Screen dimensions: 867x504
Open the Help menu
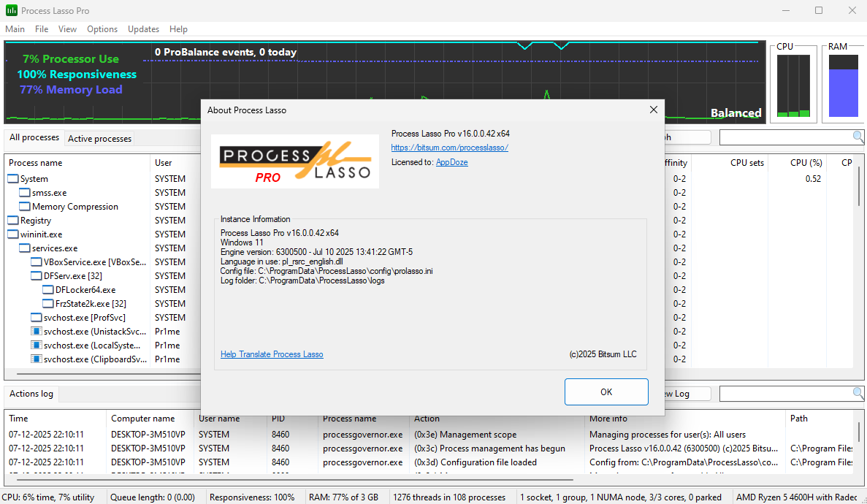[x=178, y=28]
